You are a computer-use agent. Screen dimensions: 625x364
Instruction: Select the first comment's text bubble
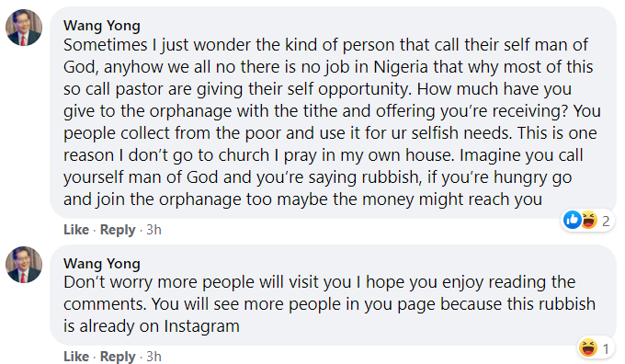(334, 112)
